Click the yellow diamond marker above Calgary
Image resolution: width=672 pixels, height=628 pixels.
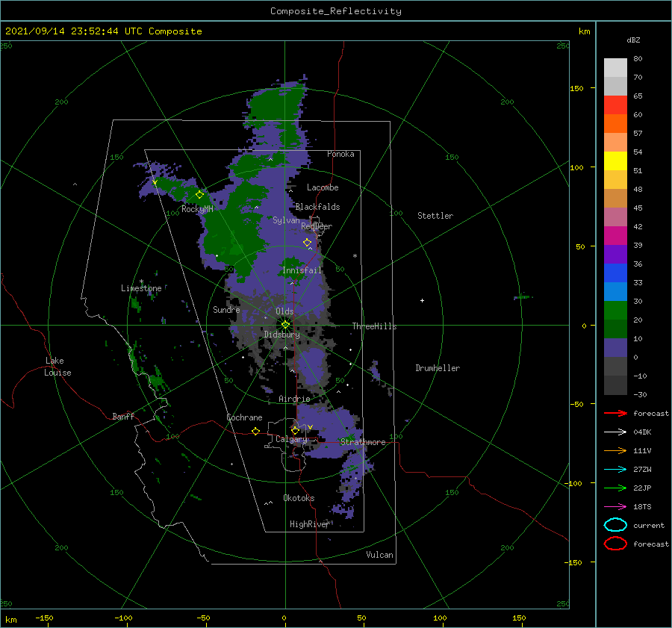click(295, 430)
